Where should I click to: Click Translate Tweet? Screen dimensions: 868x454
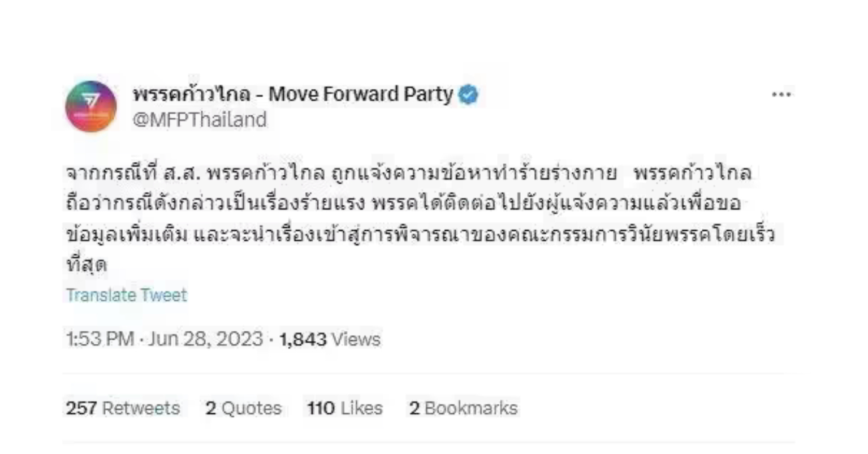click(127, 295)
